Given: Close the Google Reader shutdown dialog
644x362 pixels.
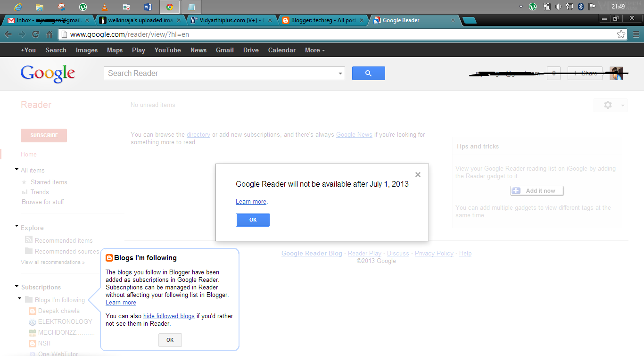Looking at the screenshot, I should pos(418,174).
